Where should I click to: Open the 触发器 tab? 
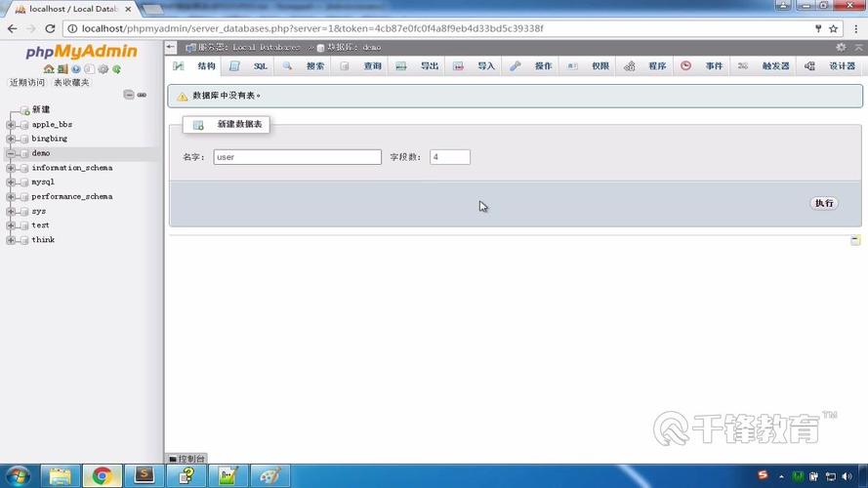point(764,65)
